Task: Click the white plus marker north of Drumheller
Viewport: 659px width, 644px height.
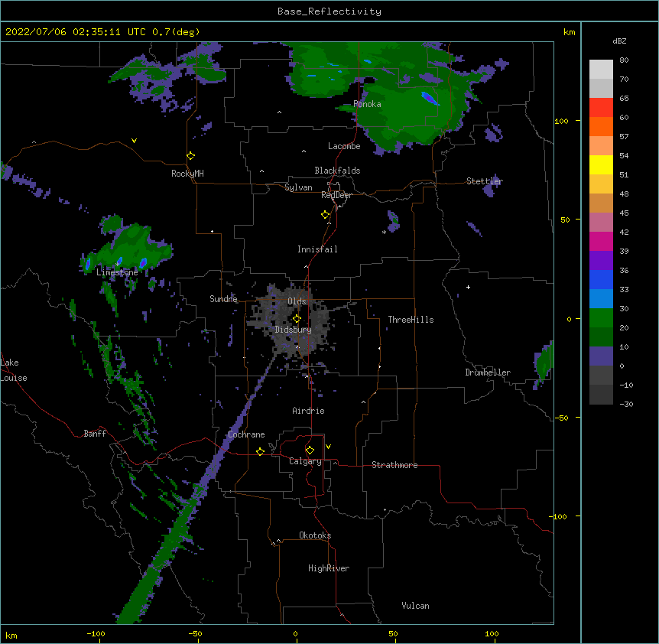Action: click(468, 287)
